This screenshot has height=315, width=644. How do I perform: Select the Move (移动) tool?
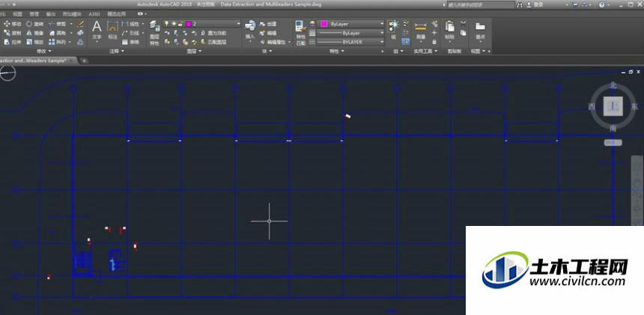(x=12, y=24)
